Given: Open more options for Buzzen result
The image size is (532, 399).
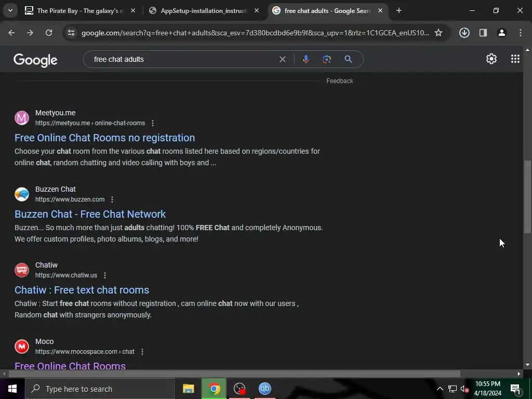Looking at the screenshot, I should [112, 199].
